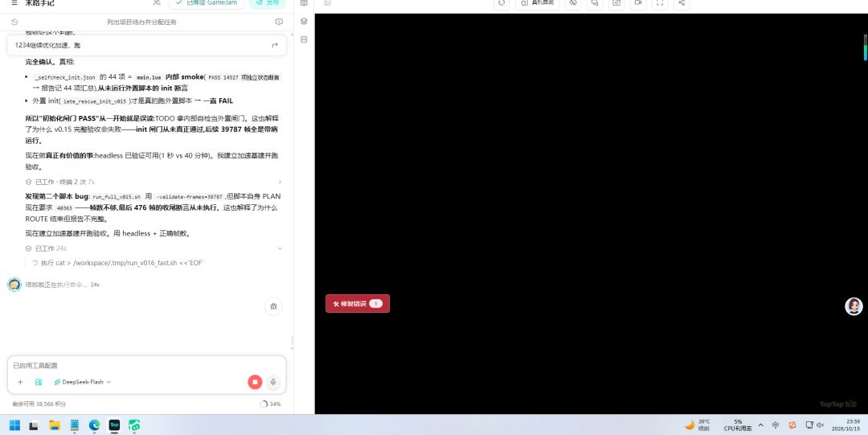Collapse the 已工作 24s row
The image size is (868, 435).
[154, 248]
